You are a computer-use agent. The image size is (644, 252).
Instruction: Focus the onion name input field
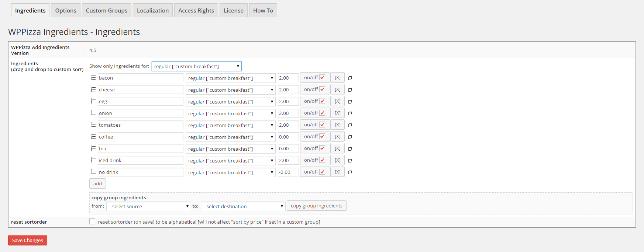coord(141,113)
